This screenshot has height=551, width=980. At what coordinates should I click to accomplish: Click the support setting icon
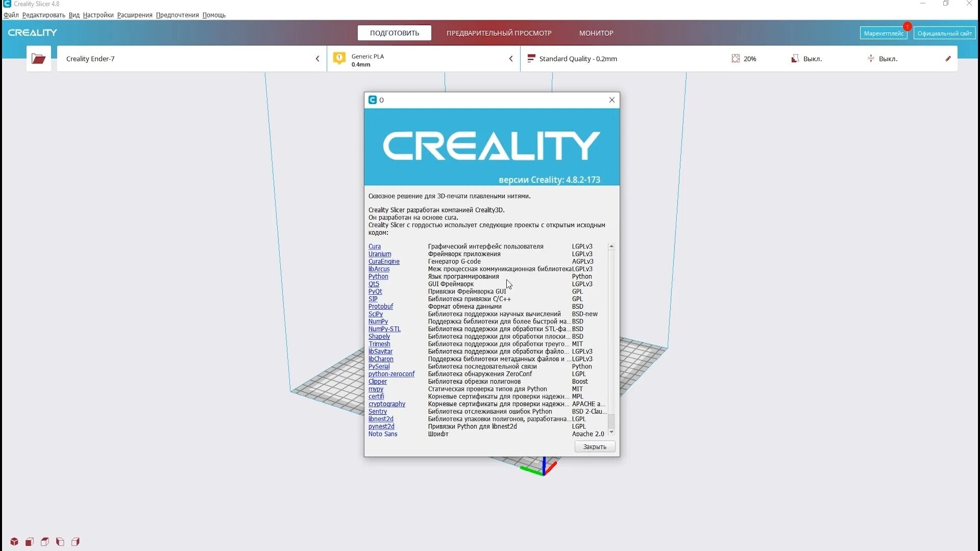pyautogui.click(x=795, y=59)
